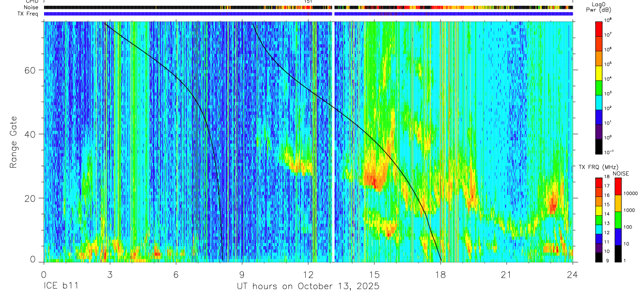Click the '100' label on the NOISE legend
Viewport: 644px width, 297px height.
pos(628,227)
